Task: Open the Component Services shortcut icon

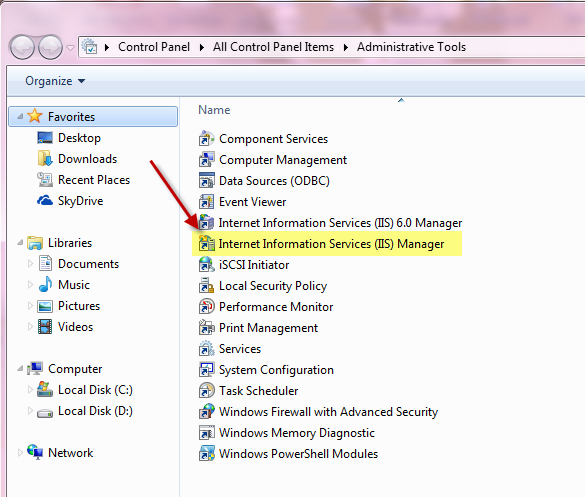Action: click(206, 139)
